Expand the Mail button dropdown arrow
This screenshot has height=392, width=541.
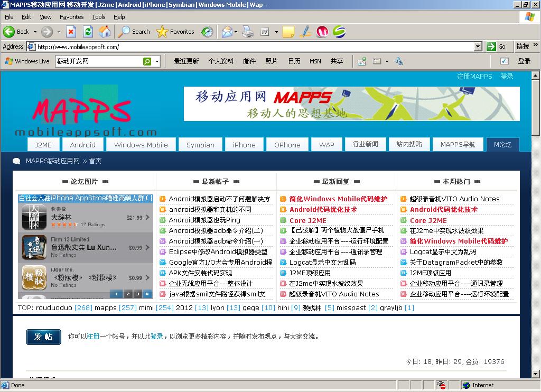236,32
